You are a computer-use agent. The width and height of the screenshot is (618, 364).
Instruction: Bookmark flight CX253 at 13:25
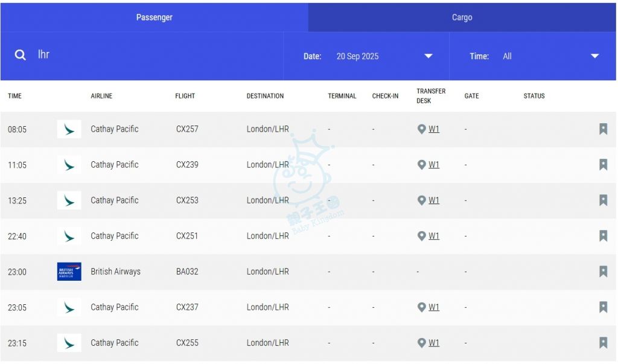coord(603,200)
